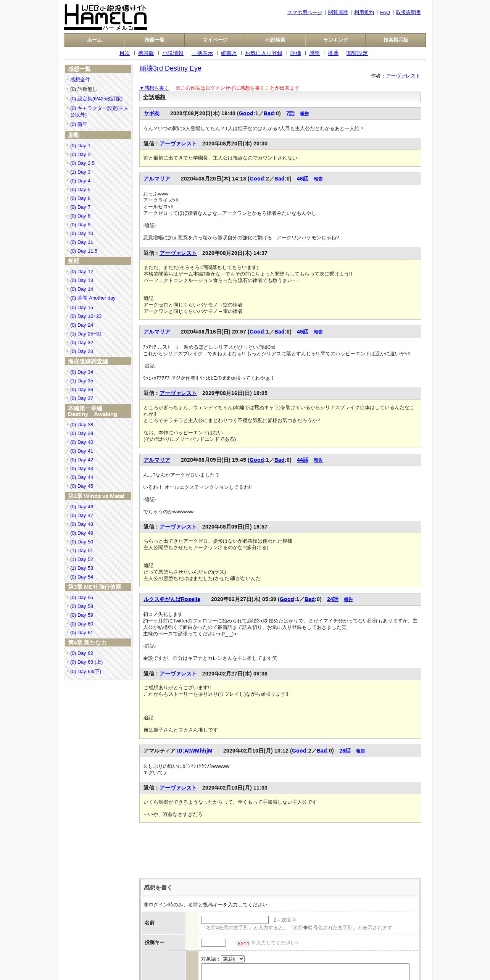Open commenter ヤギ肉's profile
This screenshot has width=490, height=980.
click(152, 114)
